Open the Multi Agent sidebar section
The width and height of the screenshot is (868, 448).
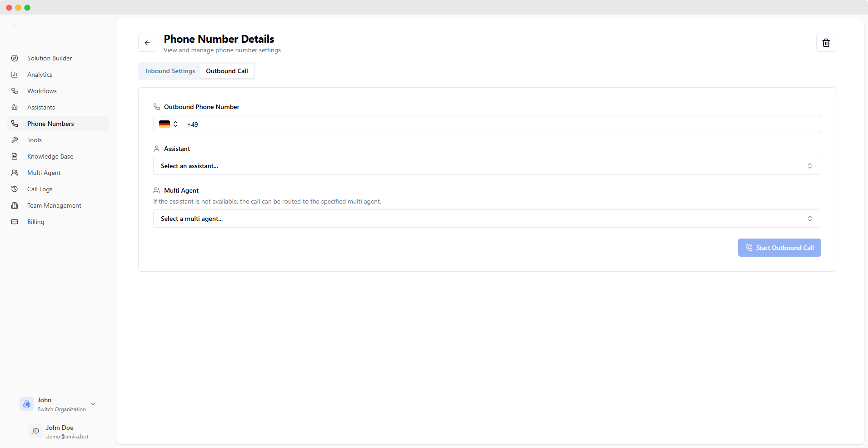click(x=43, y=173)
